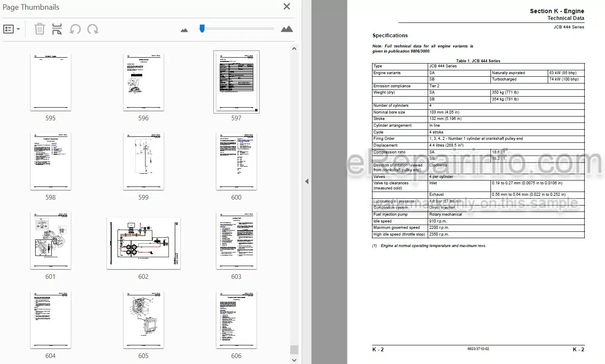Select page 602 schematic thumbnail

pyautogui.click(x=143, y=244)
